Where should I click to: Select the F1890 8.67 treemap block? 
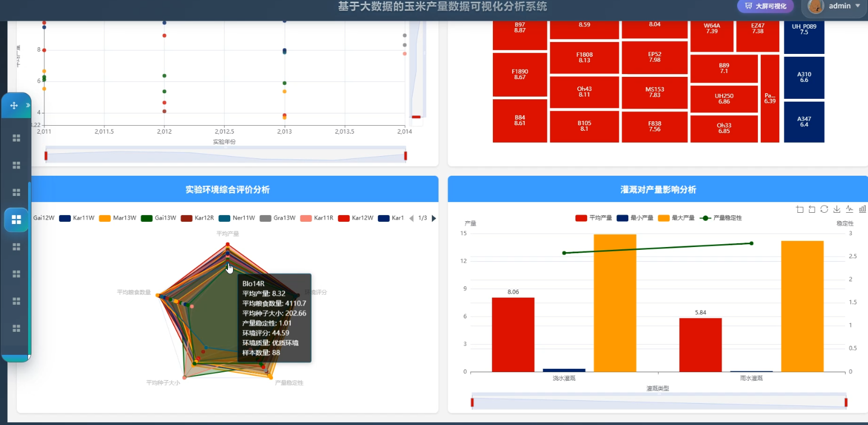click(520, 75)
